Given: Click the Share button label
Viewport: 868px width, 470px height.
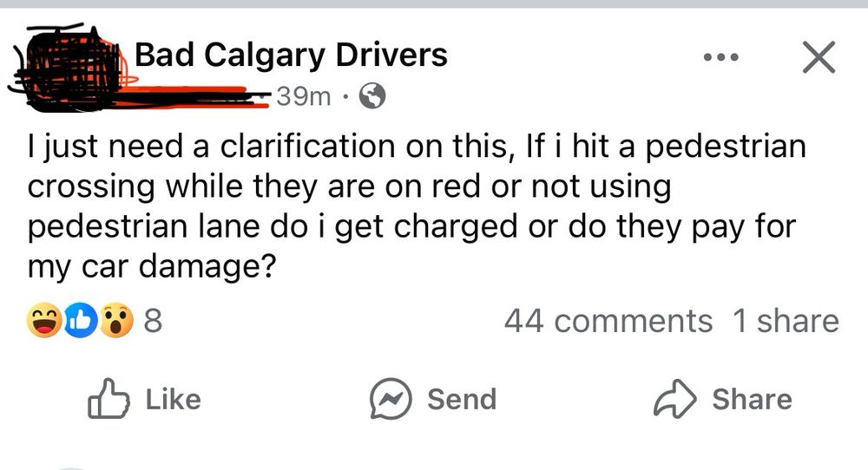Looking at the screenshot, I should click(x=752, y=399).
